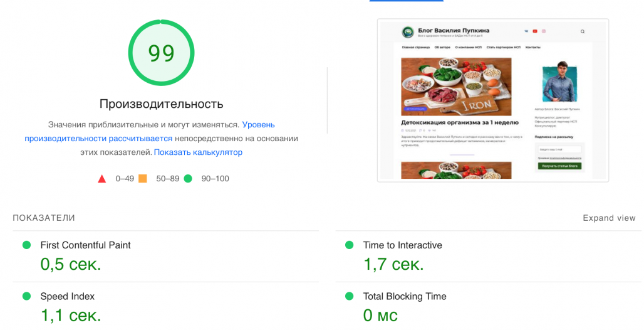Click the VK social icon in the preview
Screen dimensions: 644x330
click(x=525, y=31)
